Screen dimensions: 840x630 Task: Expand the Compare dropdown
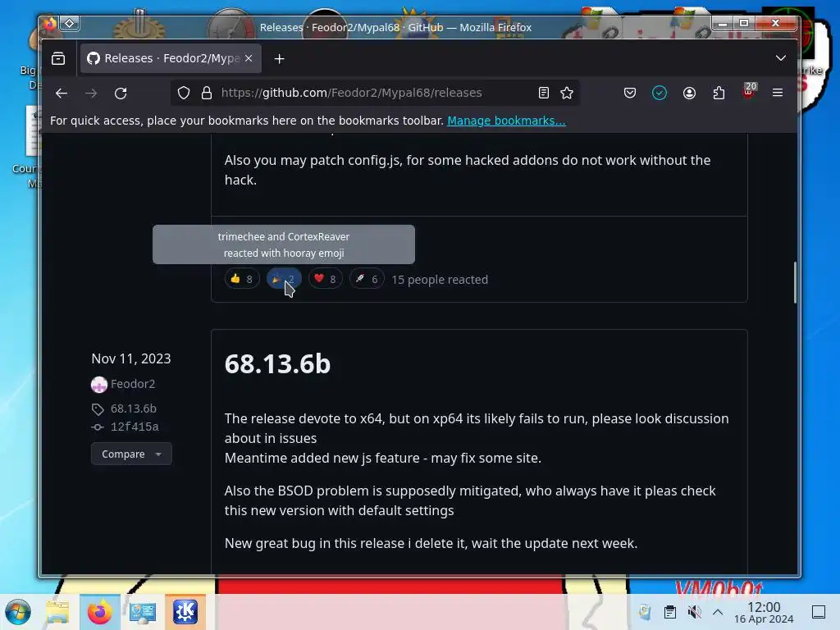tap(131, 454)
